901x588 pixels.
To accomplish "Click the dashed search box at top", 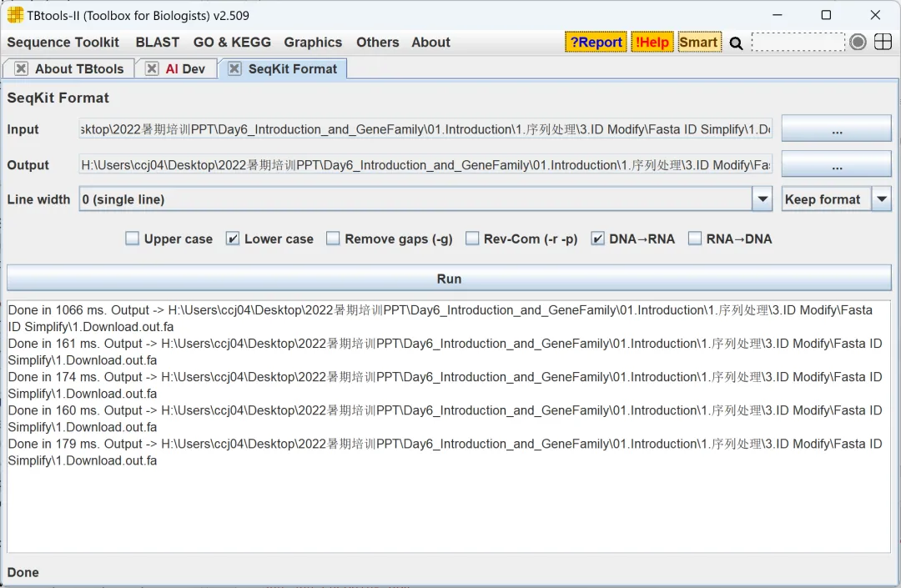I will (x=798, y=42).
